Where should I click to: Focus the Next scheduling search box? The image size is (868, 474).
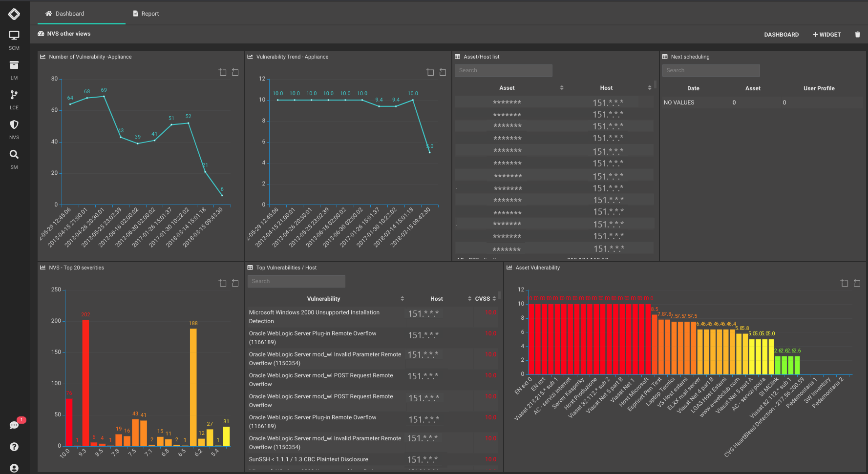[x=711, y=70]
